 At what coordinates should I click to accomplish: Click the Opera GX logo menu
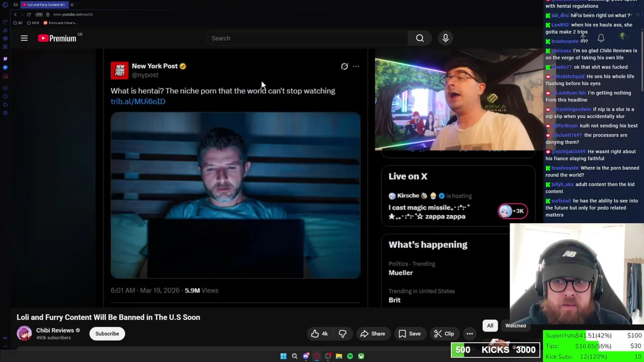(x=5, y=5)
